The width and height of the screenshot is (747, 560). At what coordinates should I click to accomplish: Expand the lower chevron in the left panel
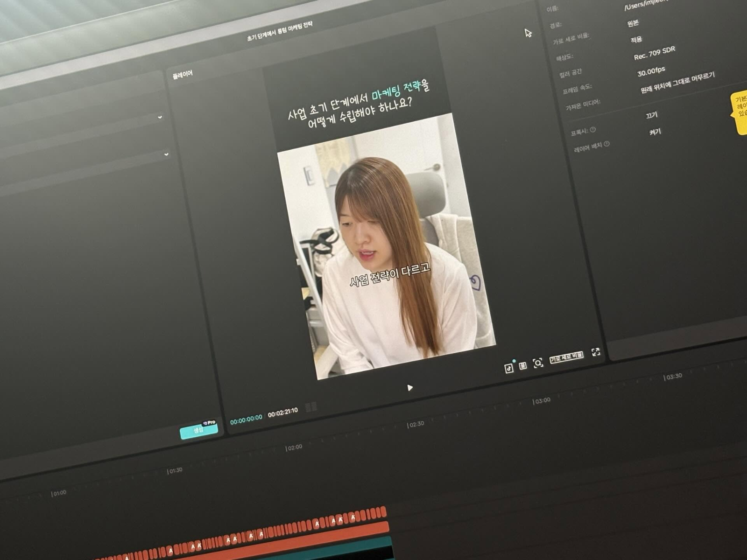[167, 154]
